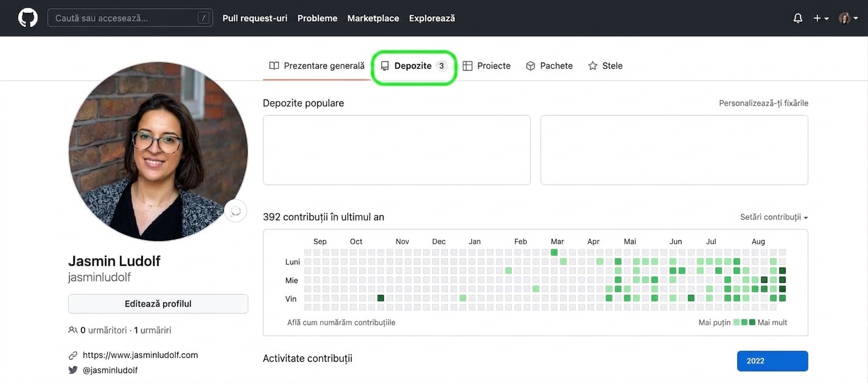Visit https://www.jasminludolf.com link
This screenshot has height=383, width=868.
[140, 355]
